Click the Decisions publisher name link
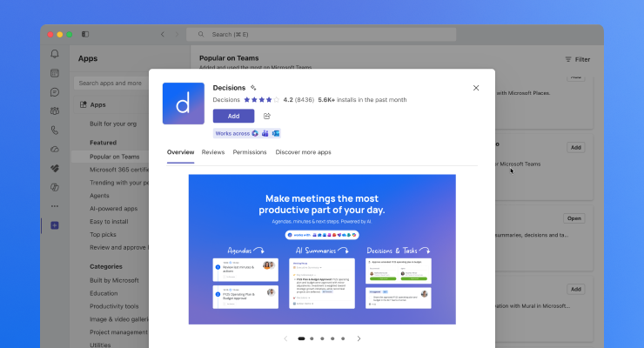 (x=226, y=100)
